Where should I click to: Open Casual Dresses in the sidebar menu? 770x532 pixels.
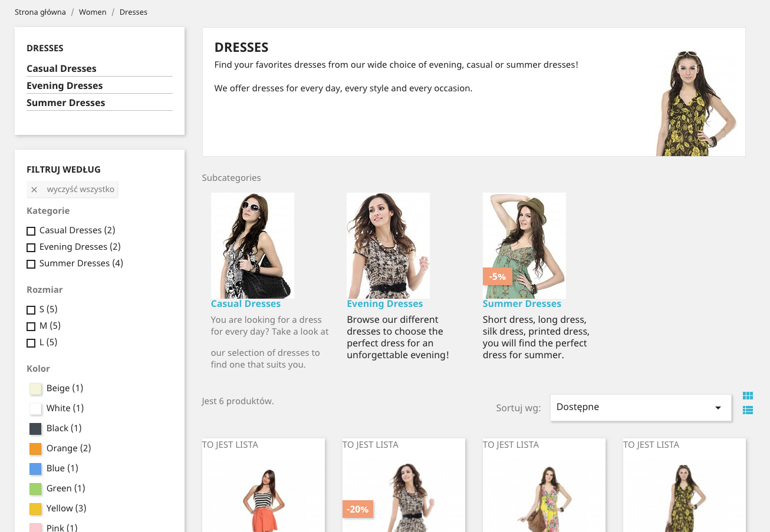(61, 68)
